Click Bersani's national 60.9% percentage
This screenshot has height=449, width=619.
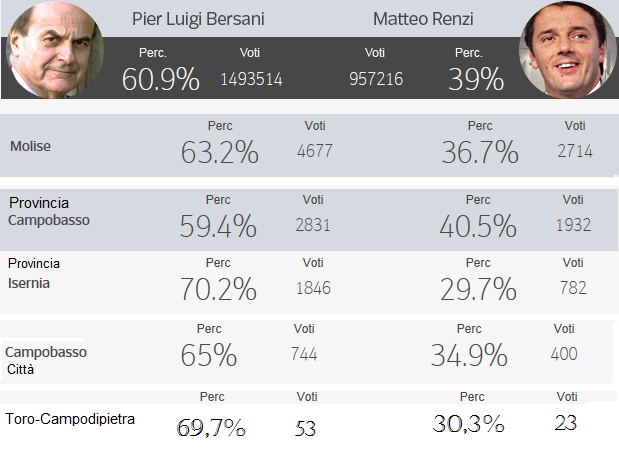(161, 79)
